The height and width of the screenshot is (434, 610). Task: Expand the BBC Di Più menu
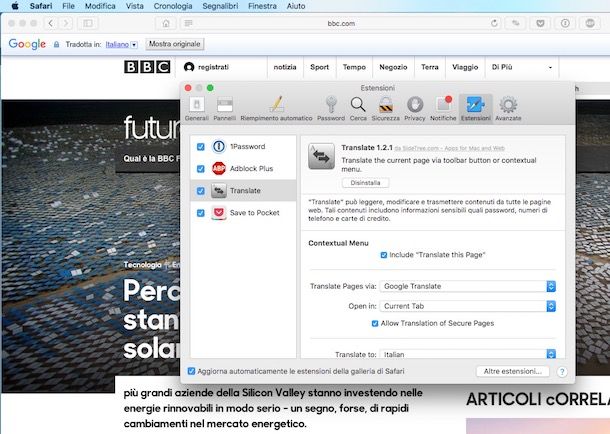pos(522,67)
